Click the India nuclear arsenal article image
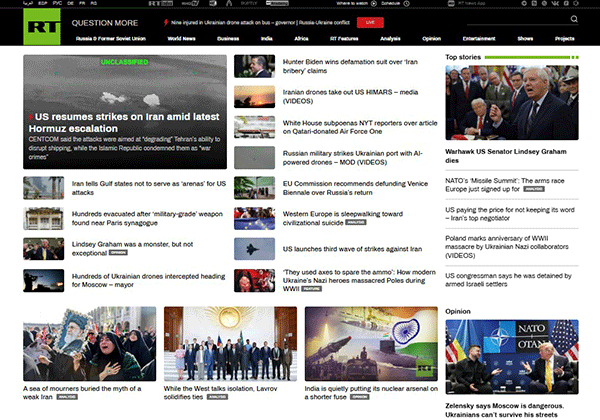This screenshot has width=600, height=420. tap(371, 343)
